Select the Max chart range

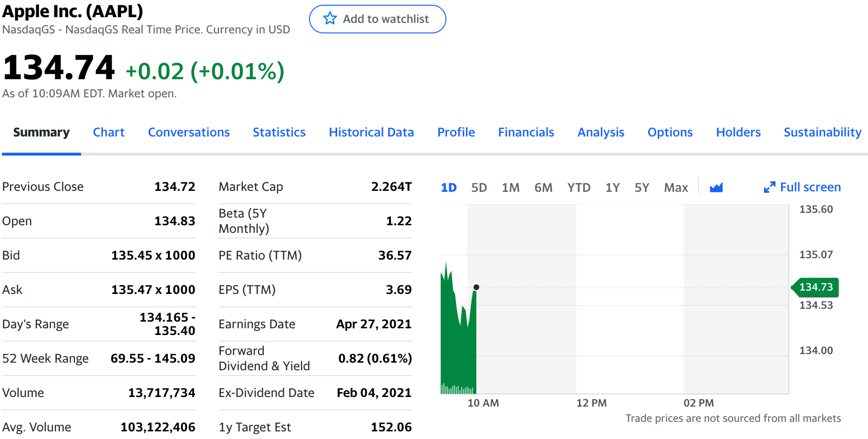[676, 188]
